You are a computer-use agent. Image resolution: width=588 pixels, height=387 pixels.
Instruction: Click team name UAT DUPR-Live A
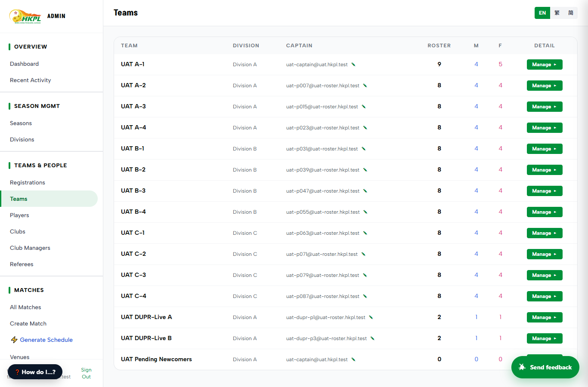point(146,317)
